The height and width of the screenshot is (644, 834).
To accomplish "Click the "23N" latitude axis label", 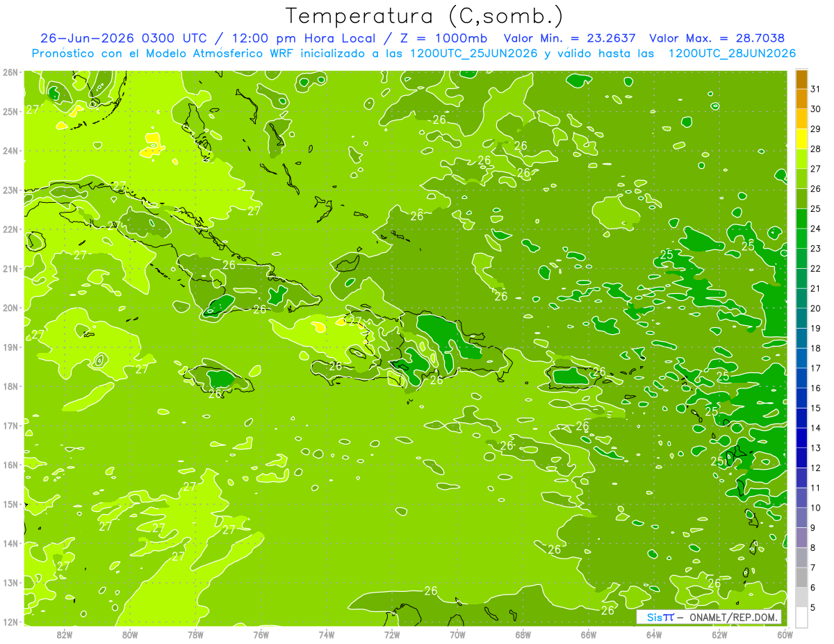I will 10,190.
